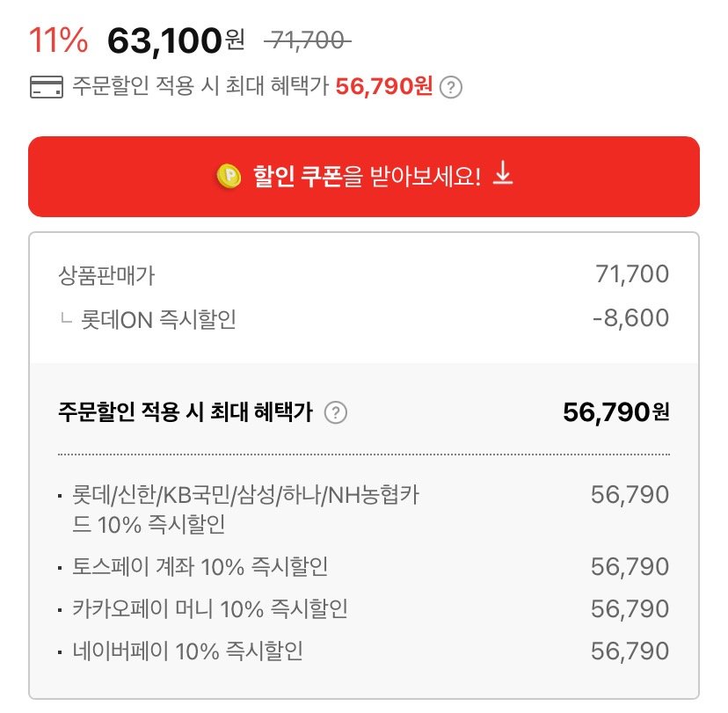Click the help icon beside red 56,790원
This screenshot has height=713, width=728.
[451, 87]
